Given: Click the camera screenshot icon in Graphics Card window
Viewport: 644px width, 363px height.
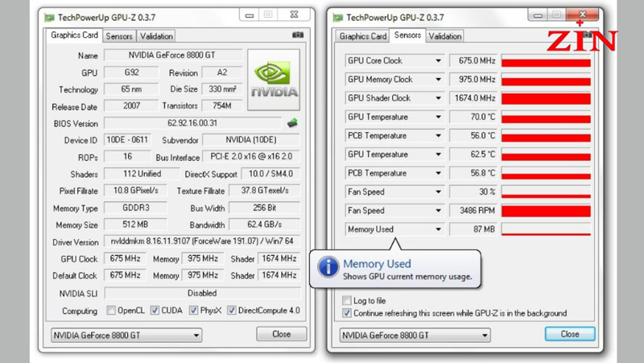Looking at the screenshot, I should 298,35.
